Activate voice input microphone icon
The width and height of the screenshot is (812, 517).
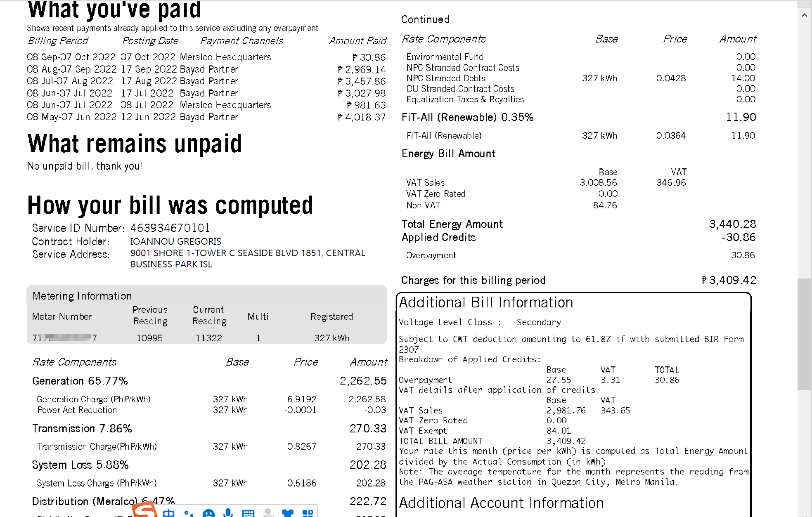coord(228,513)
